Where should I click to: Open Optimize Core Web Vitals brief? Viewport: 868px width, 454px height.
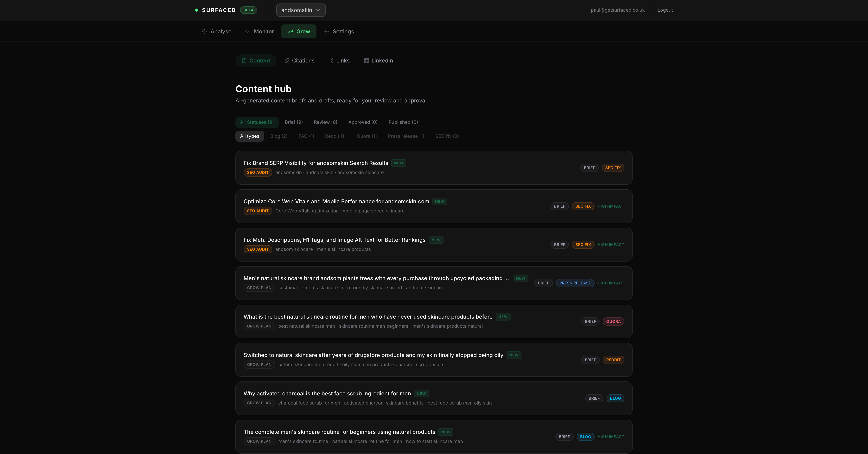434,206
